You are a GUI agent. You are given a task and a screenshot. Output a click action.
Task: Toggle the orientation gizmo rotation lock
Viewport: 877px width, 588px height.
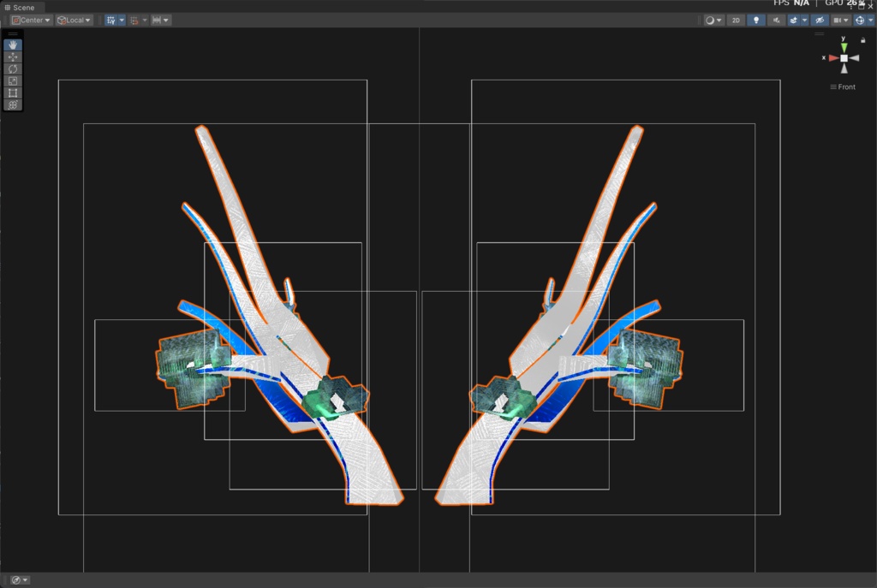863,40
